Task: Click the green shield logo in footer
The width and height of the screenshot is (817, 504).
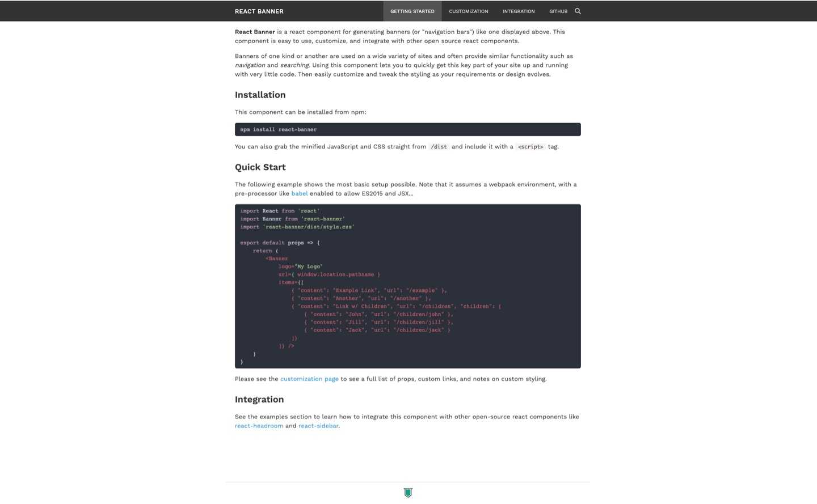Action: 408,493
